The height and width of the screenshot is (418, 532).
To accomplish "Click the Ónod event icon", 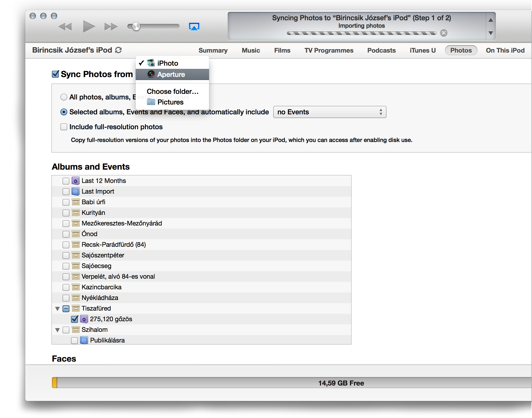I will pyautogui.click(x=76, y=234).
